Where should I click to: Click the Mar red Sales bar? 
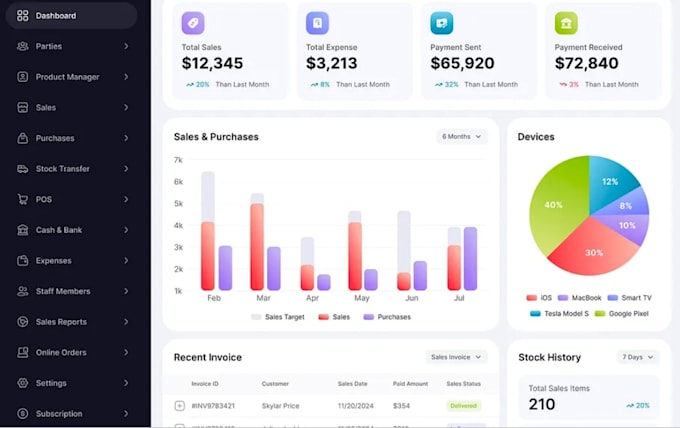[257, 247]
